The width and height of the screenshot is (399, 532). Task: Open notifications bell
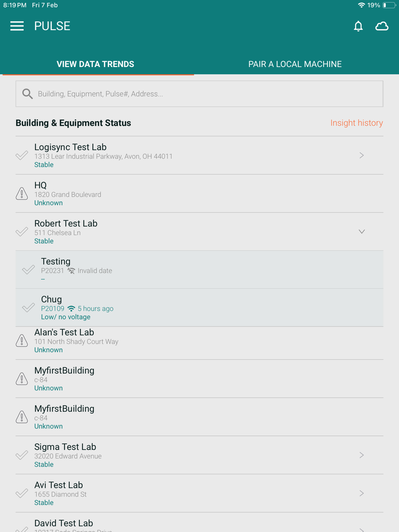pos(358,26)
